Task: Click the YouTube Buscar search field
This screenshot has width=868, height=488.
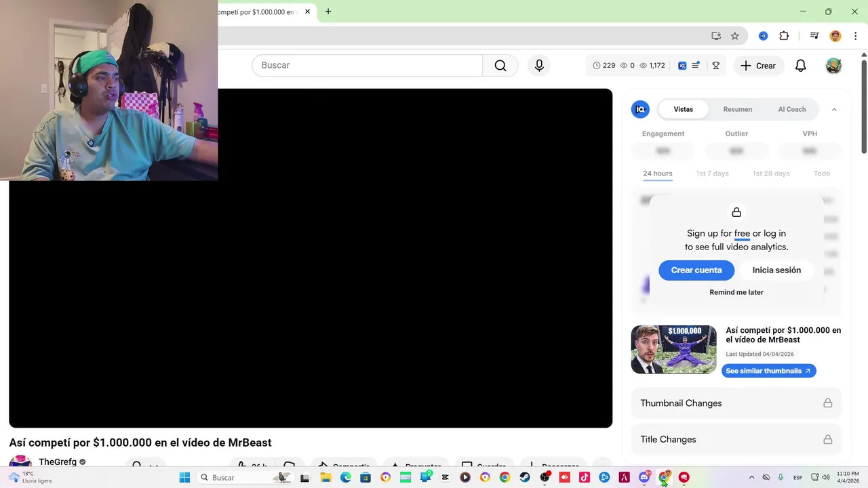Action: click(x=367, y=66)
